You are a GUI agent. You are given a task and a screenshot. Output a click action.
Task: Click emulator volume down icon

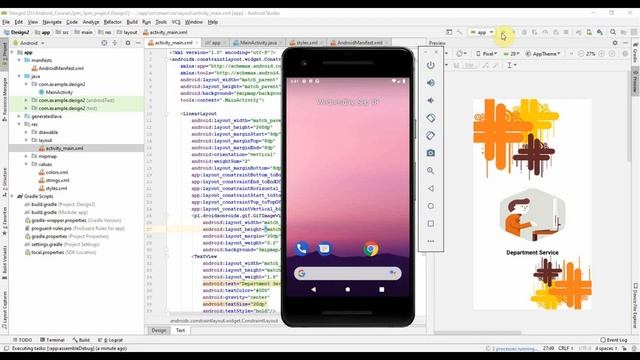coord(431,100)
